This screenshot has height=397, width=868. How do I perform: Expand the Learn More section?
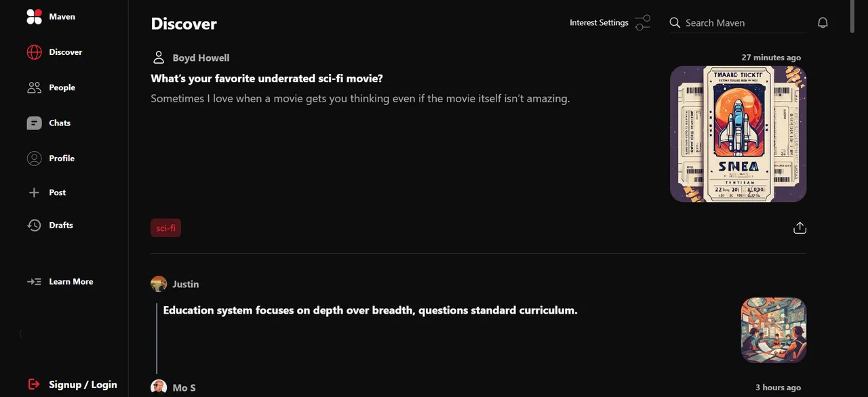point(60,282)
